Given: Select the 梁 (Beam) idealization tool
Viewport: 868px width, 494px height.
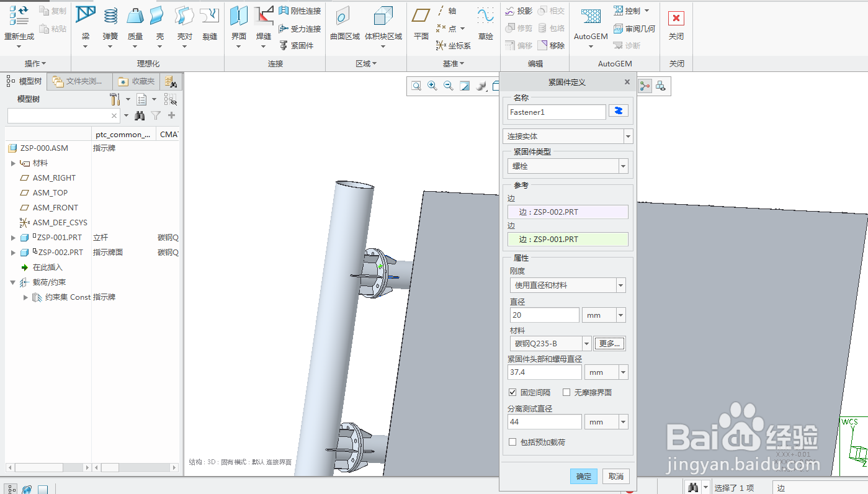Looking at the screenshot, I should pos(86,15).
